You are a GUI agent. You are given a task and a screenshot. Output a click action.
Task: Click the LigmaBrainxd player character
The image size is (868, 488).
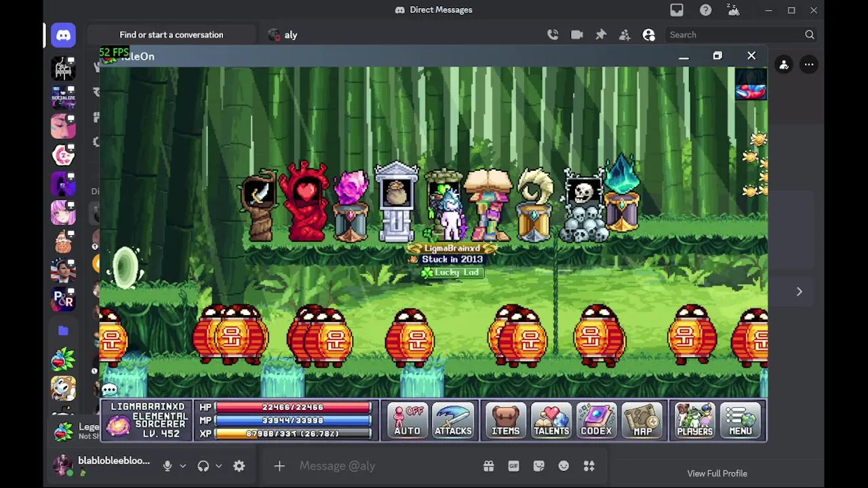(x=451, y=216)
